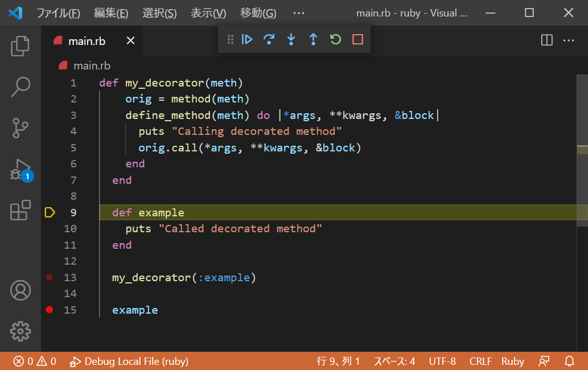Click the Step Out debug icon
This screenshot has width=588, height=370.
(312, 39)
